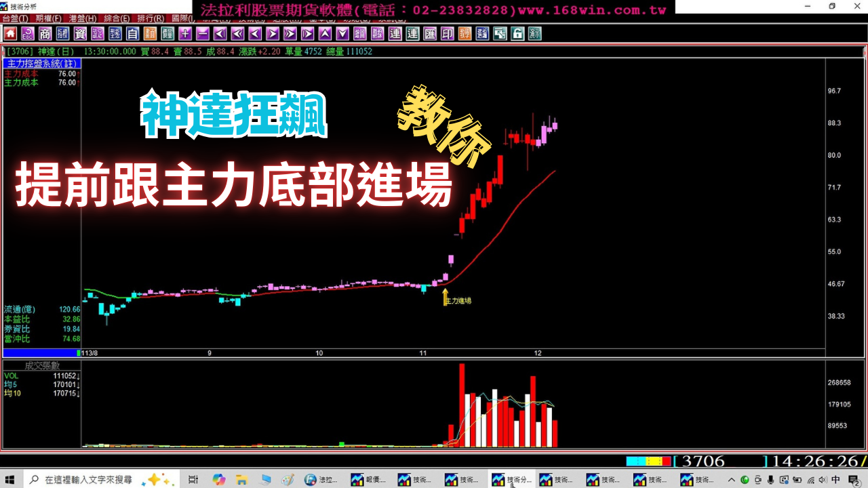This screenshot has width=868, height=488.
Task: Click the Windows taskbar search box
Action: tap(88, 479)
